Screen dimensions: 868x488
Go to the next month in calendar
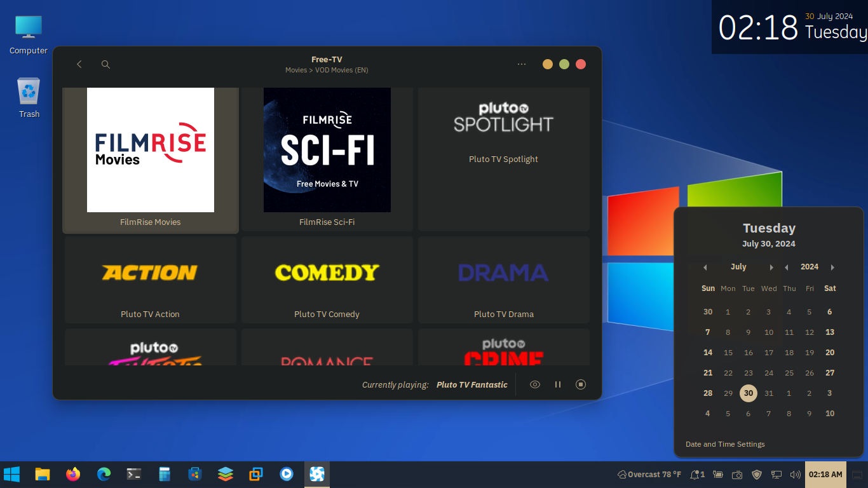[771, 268]
